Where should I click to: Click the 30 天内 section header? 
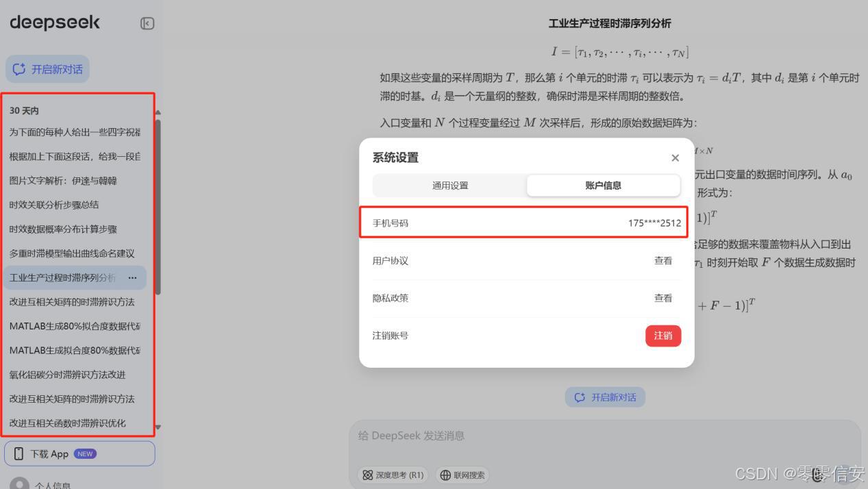[24, 110]
